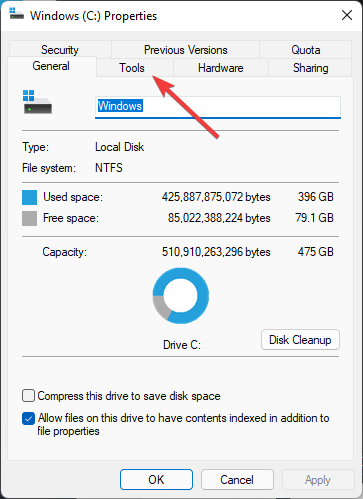Switch to the Tools tab
Image resolution: width=363 pixels, height=499 pixels.
click(132, 68)
